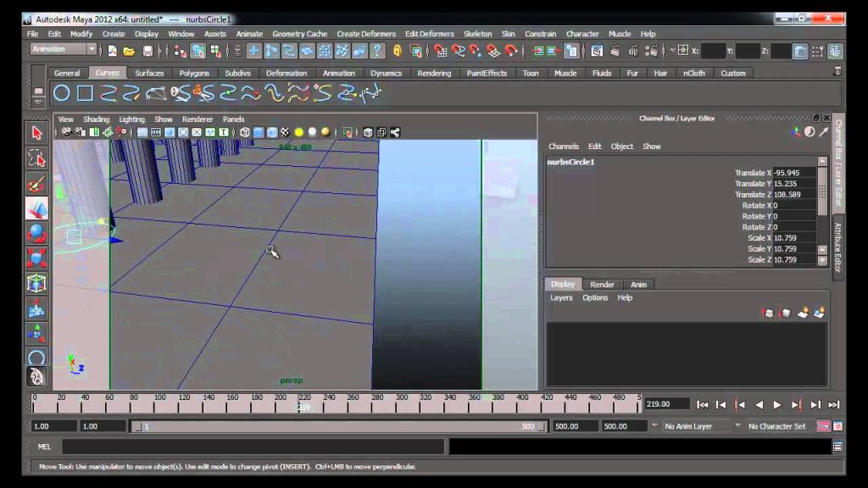This screenshot has height=488, width=868.
Task: Open the Animation menu set dropdown
Action: tap(63, 49)
